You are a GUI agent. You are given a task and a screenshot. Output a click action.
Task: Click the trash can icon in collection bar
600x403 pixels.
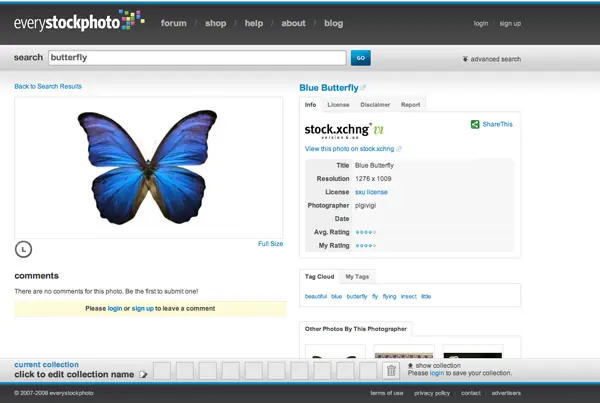(391, 370)
